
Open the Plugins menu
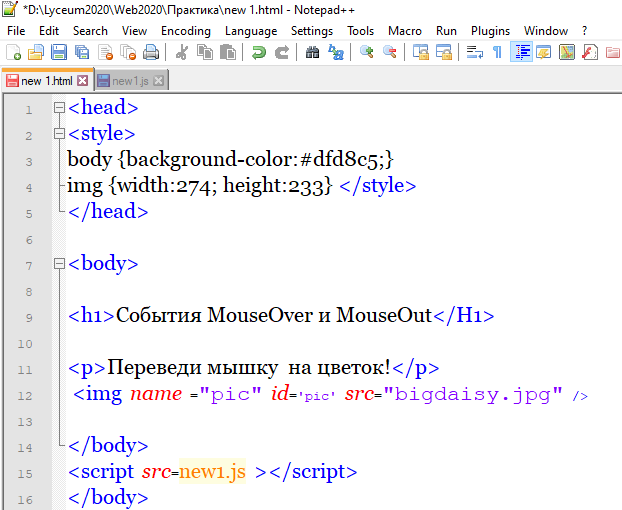[x=490, y=31]
